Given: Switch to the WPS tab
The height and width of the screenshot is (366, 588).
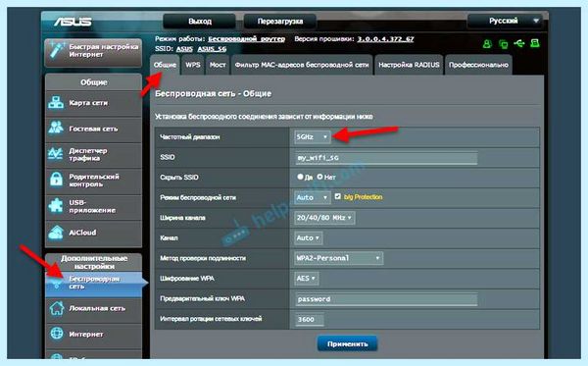Looking at the screenshot, I should click(x=193, y=65).
